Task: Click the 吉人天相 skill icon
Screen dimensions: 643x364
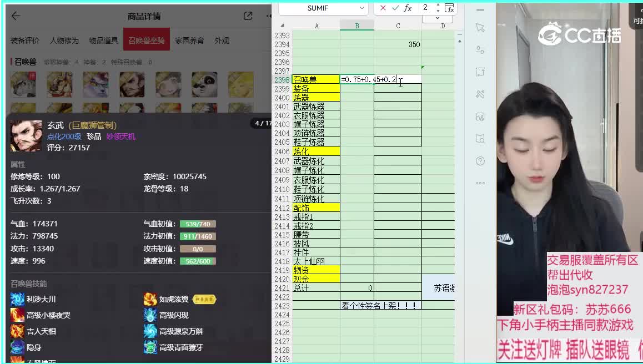Action: (17, 331)
